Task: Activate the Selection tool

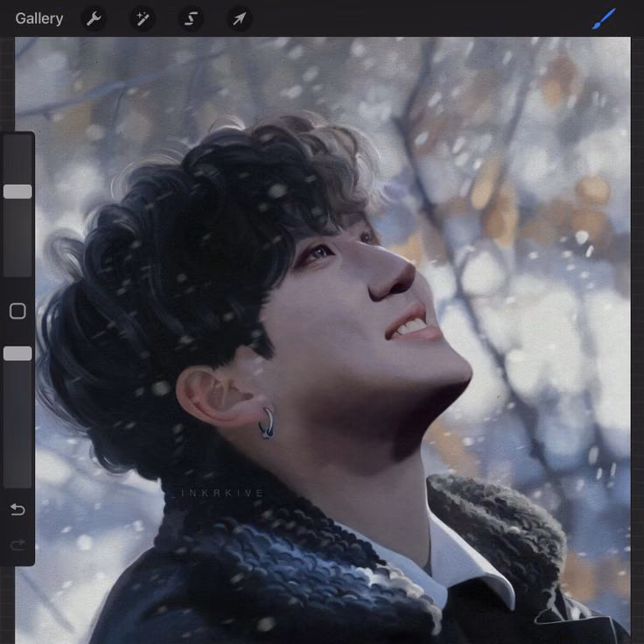Action: tap(191, 18)
